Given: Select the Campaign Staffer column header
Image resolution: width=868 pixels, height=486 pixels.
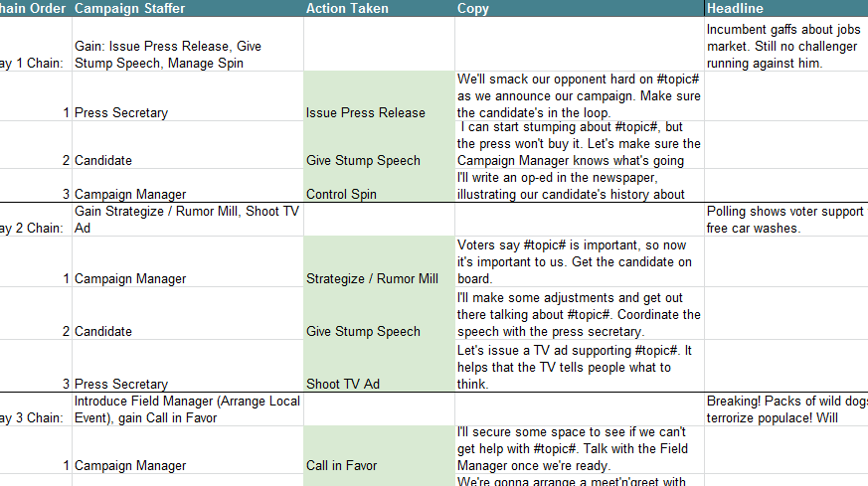Looking at the screenshot, I should pos(188,8).
